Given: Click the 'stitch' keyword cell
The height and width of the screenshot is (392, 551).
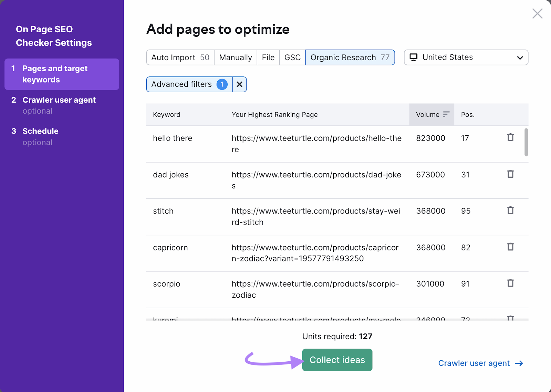Looking at the screenshot, I should tap(163, 211).
